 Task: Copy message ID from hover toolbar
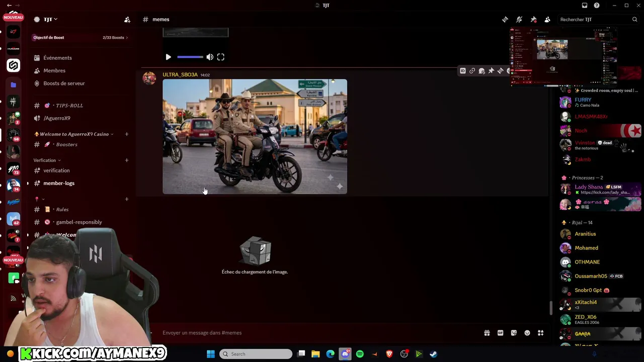click(463, 71)
